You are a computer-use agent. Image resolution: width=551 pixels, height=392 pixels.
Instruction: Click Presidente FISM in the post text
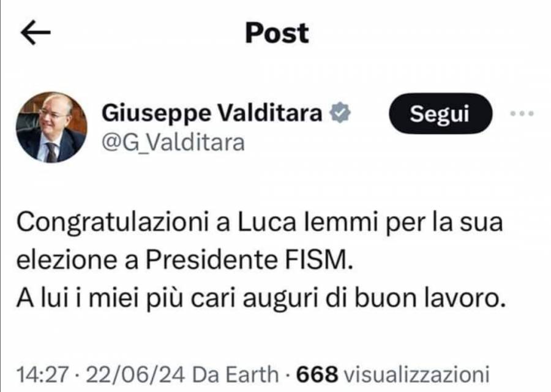point(247,260)
